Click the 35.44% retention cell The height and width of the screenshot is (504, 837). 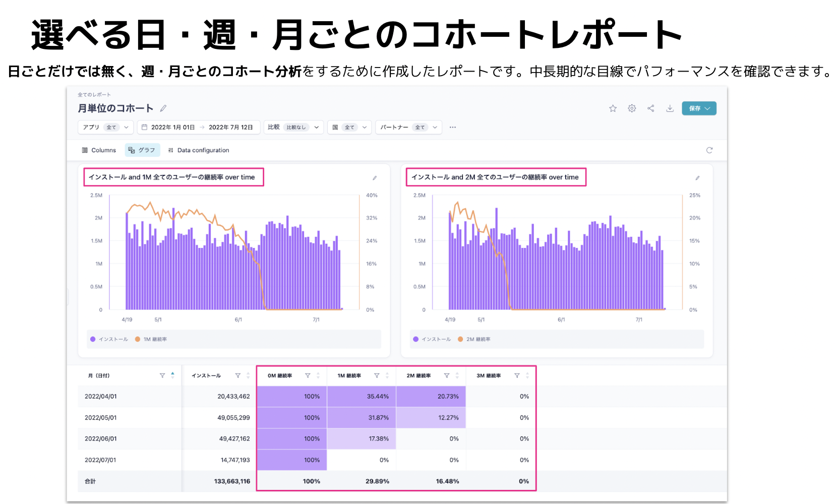[362, 397]
